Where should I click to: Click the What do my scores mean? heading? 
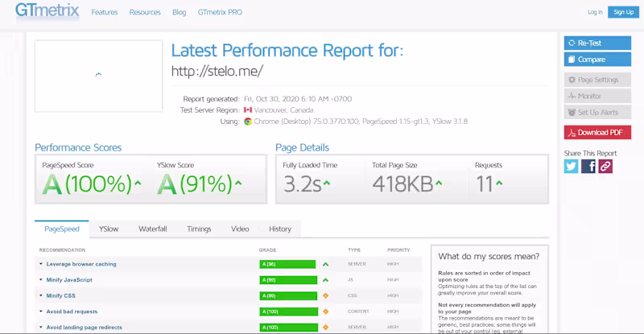coord(489,257)
